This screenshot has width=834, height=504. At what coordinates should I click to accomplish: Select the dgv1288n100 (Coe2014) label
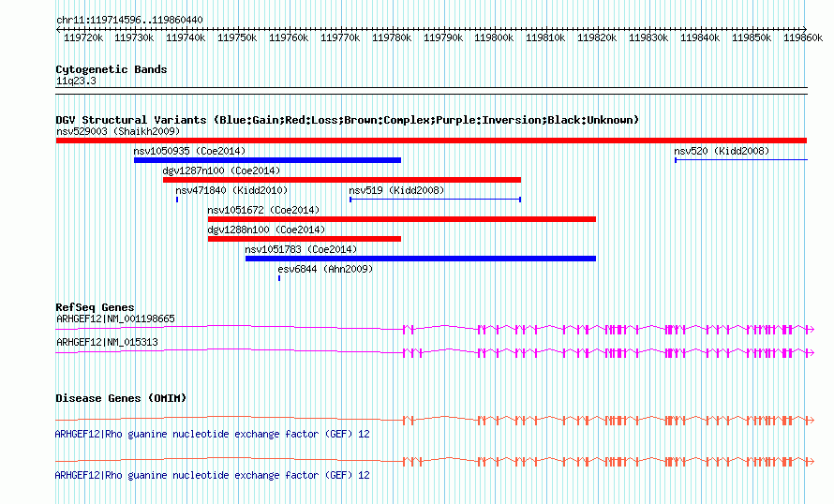click(x=266, y=230)
